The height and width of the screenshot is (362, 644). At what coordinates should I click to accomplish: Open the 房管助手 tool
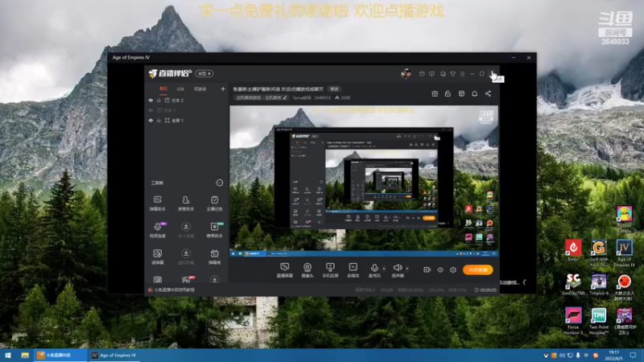pos(186,204)
